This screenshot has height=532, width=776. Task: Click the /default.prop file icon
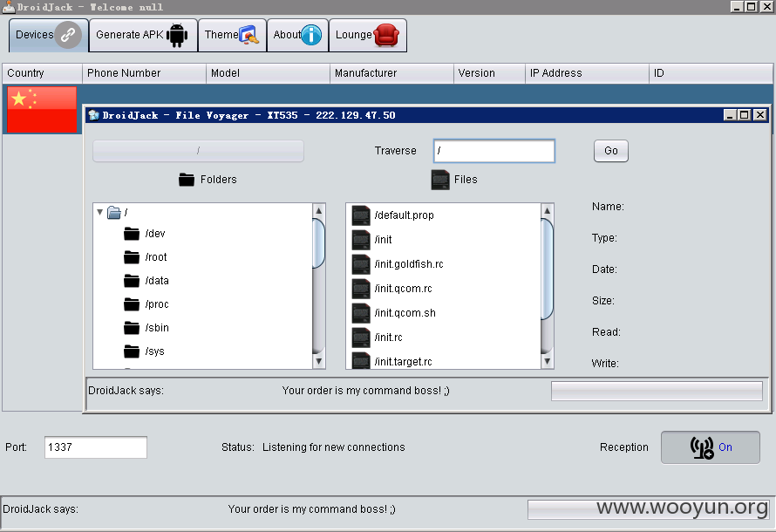[361, 215]
